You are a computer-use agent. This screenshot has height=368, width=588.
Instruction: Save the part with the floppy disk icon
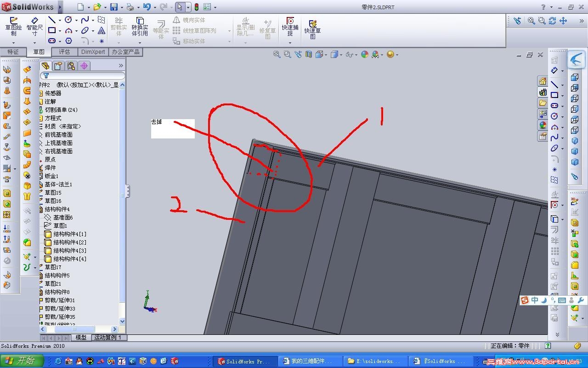click(x=113, y=7)
